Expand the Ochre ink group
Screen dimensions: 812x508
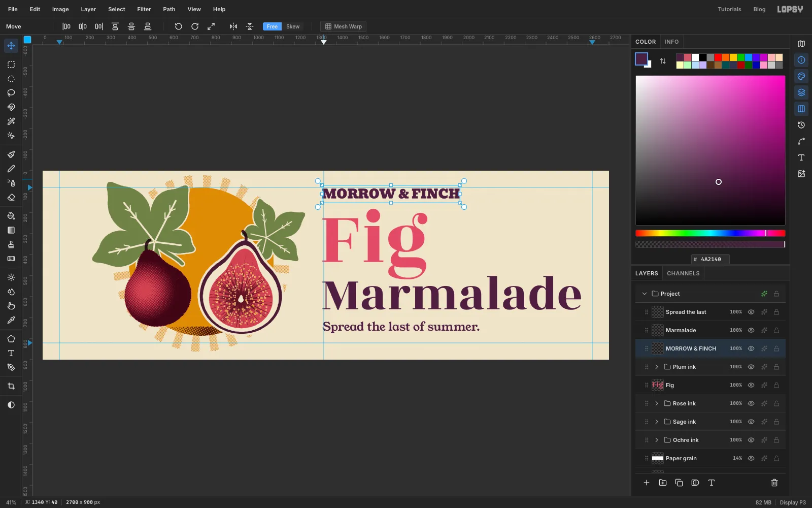coord(657,440)
